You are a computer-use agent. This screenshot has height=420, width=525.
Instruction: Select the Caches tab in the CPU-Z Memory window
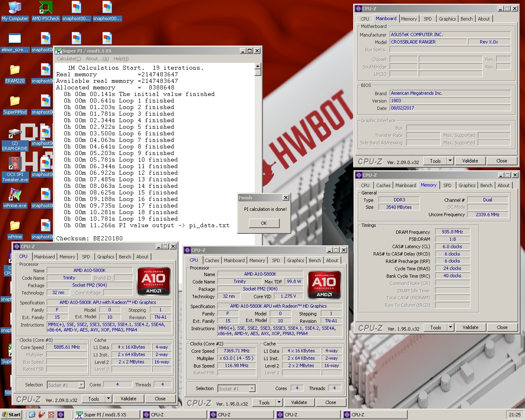[x=383, y=185]
